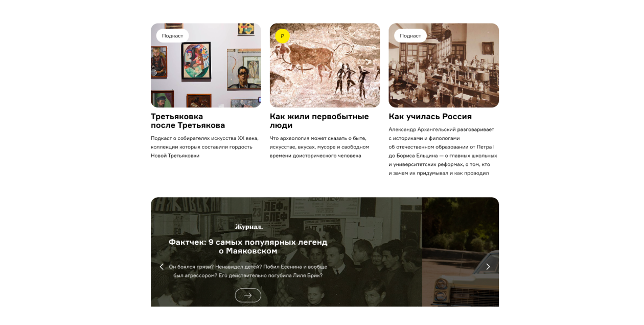Click the yellow ruble paid-content icon
This screenshot has height=325, width=644.
tap(282, 36)
